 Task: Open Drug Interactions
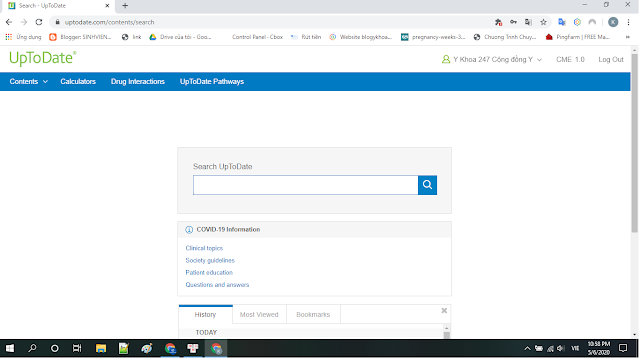pos(138,82)
